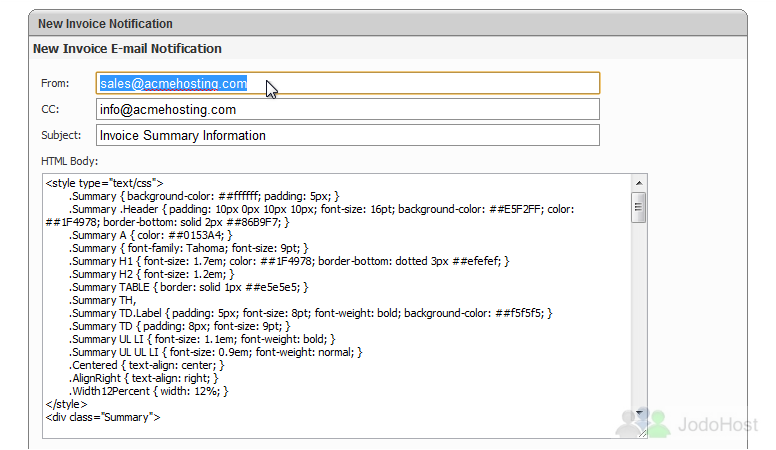Viewport: 776px width, 450px height.
Task: Click the Subject field with Invoice Summary Information
Action: pyautogui.click(x=348, y=135)
